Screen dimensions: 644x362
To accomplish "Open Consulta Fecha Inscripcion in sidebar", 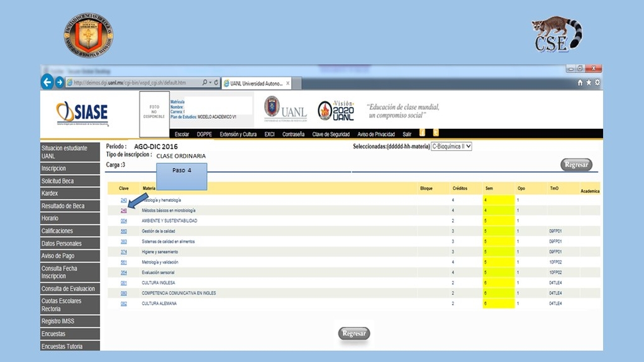I will pos(70,272).
